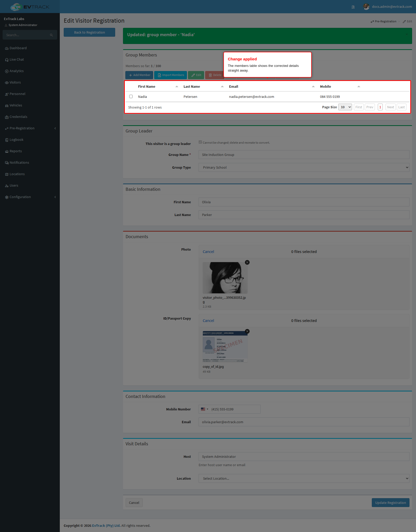Click the Delete member button
416x532 pixels.
(215, 75)
